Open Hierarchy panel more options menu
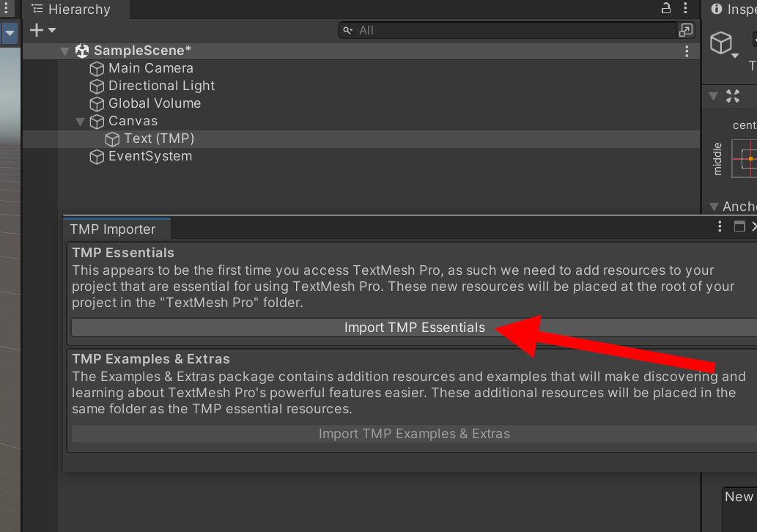The width and height of the screenshot is (757, 532). (x=685, y=8)
